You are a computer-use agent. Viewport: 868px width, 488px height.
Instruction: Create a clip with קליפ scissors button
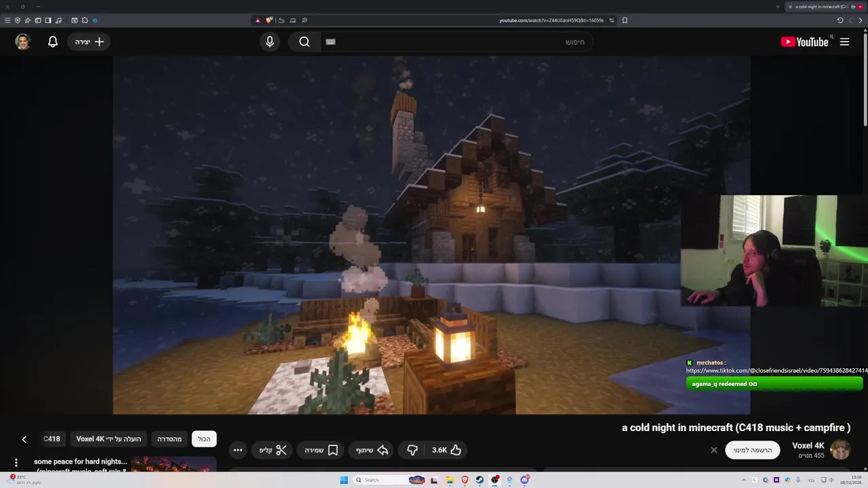click(273, 450)
